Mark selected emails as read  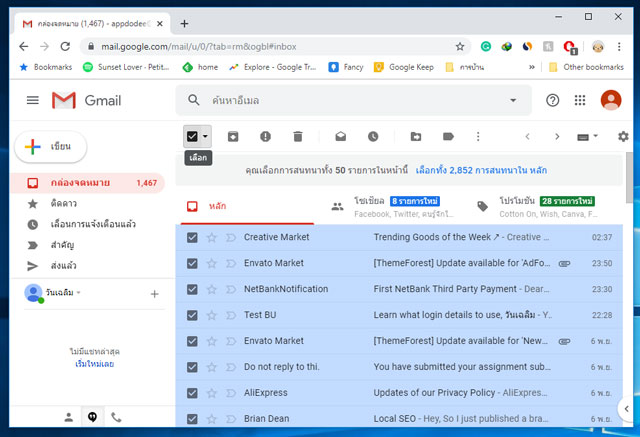(x=340, y=137)
